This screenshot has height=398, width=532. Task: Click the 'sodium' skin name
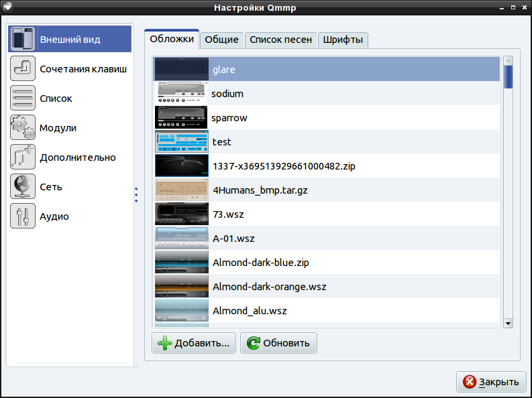click(x=227, y=94)
